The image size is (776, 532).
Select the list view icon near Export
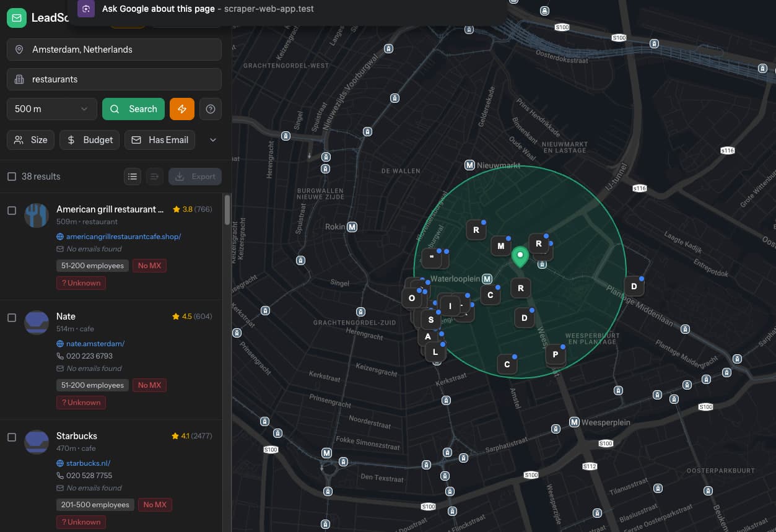coord(132,177)
